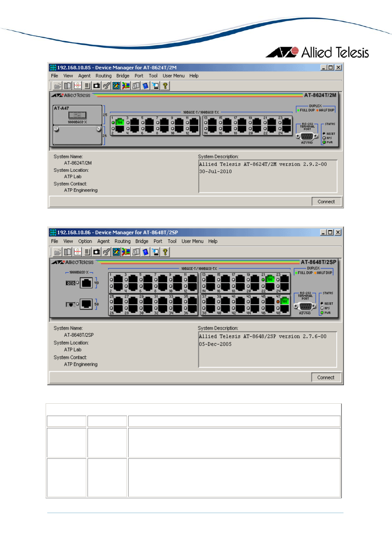
Task: Click the blue card icon in AT-8624T/2M toolbar
Action: tap(145, 86)
